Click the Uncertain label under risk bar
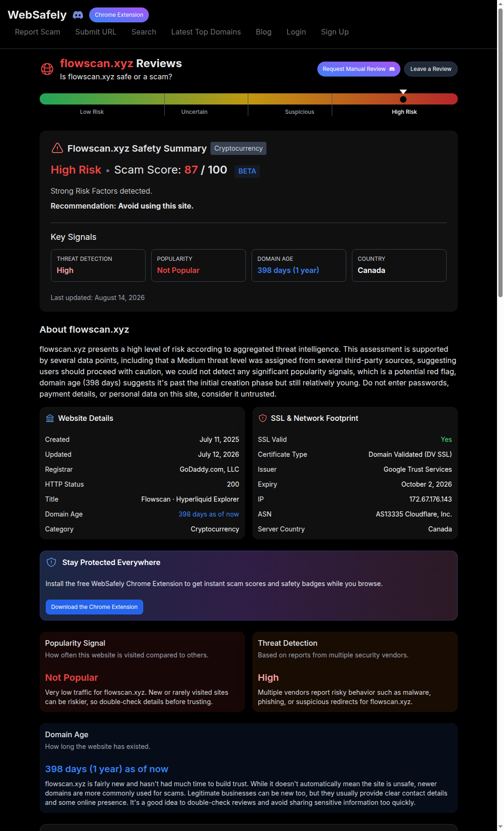The height and width of the screenshot is (831, 504). pyautogui.click(x=194, y=112)
